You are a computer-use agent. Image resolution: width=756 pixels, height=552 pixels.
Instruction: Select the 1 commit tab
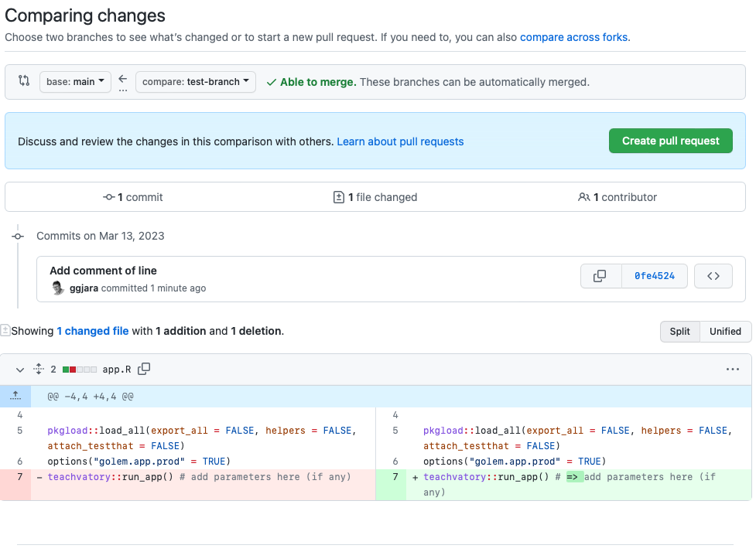point(133,197)
